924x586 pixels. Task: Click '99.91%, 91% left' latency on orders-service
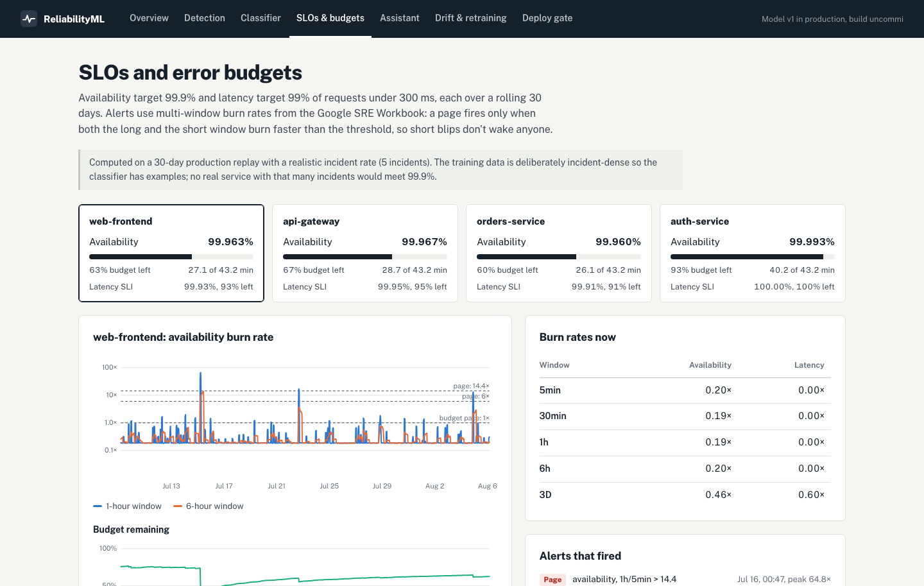coord(606,287)
